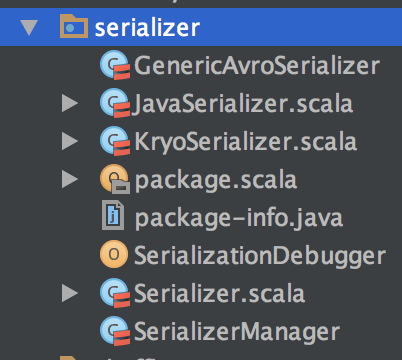Viewport: 402px width, 360px height.
Task: Collapse the serializer folder
Action: click(x=29, y=27)
